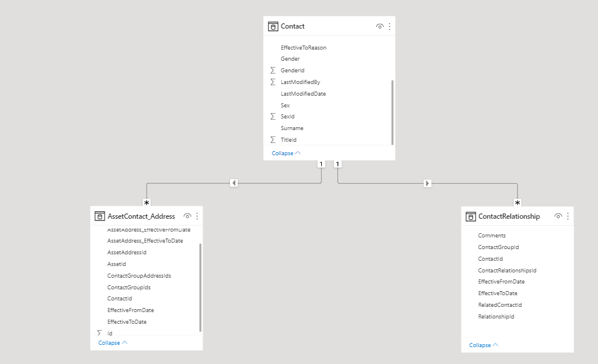Toggle visibility of Contact table
The height and width of the screenshot is (364, 598).
[380, 26]
